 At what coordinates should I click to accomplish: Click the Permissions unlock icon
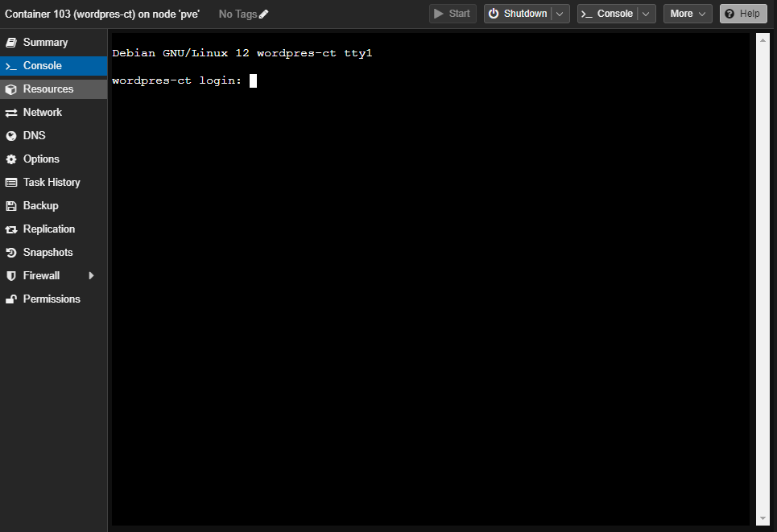click(11, 299)
